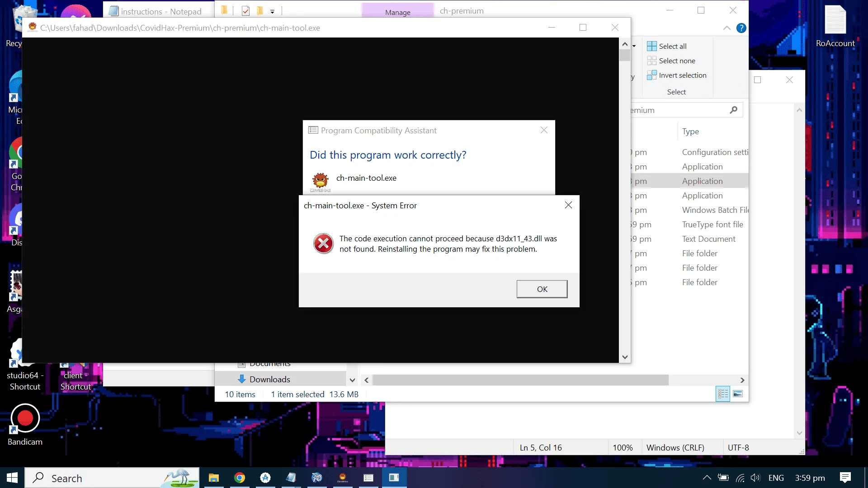Open the 3:59 pm clock flyout
The image size is (868, 488).
coord(810,478)
